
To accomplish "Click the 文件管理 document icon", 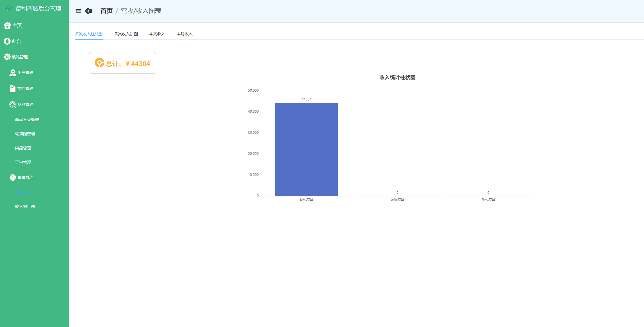I will click(13, 89).
